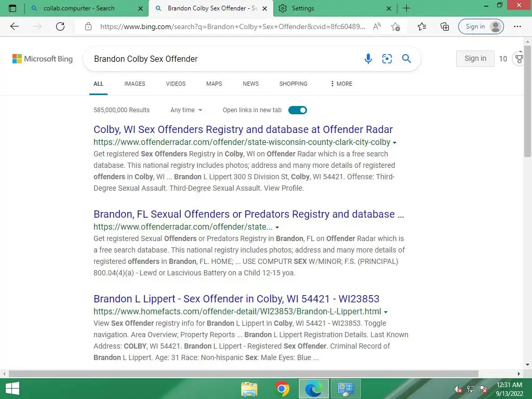This screenshot has height=399, width=532.
Task: Open Edge Settings and more menu
Action: [517, 26]
